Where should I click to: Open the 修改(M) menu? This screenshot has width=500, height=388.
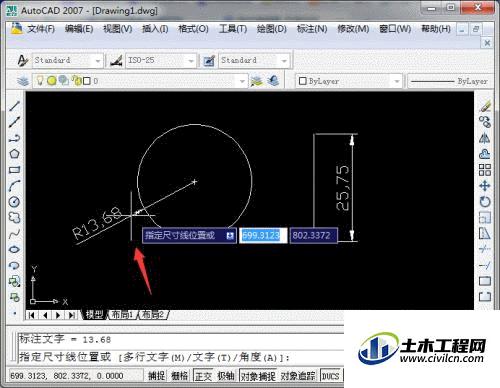(353, 29)
